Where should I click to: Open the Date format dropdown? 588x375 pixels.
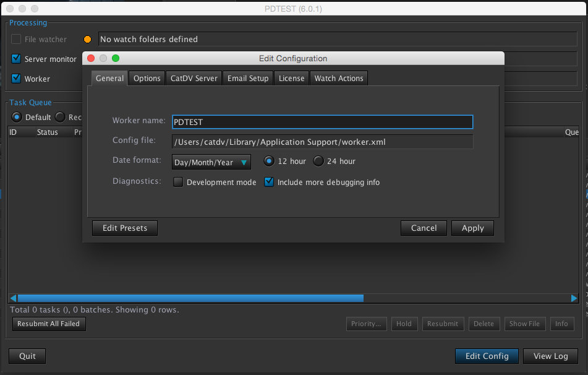coord(211,162)
